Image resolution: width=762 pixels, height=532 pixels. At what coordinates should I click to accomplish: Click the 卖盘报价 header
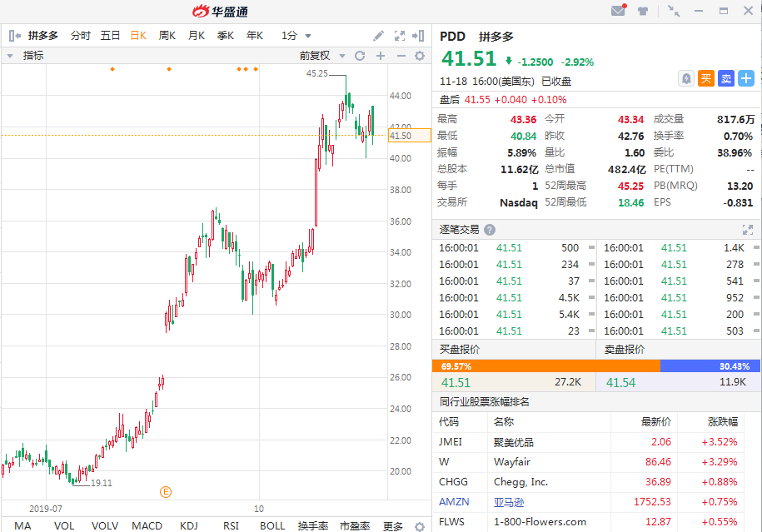pos(625,350)
